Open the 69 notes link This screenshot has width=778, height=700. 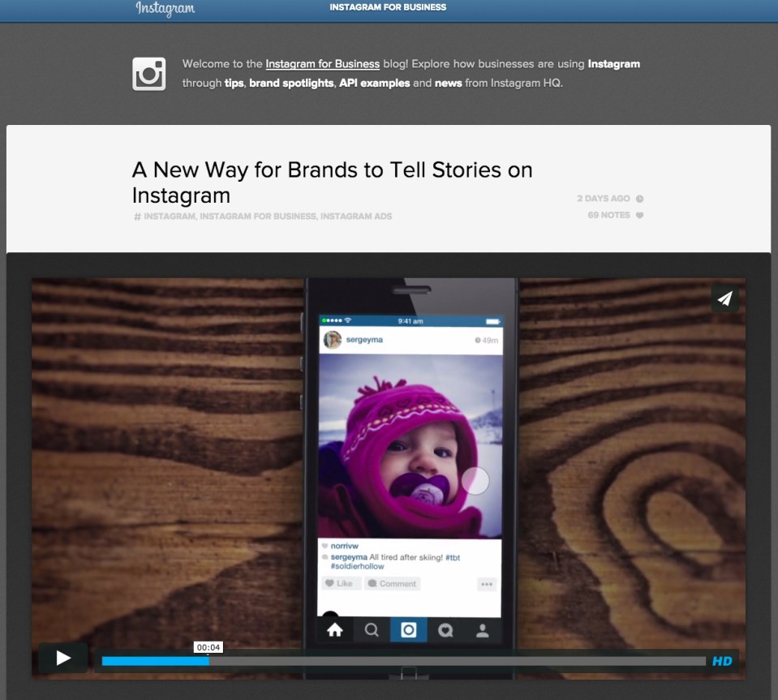coord(609,216)
